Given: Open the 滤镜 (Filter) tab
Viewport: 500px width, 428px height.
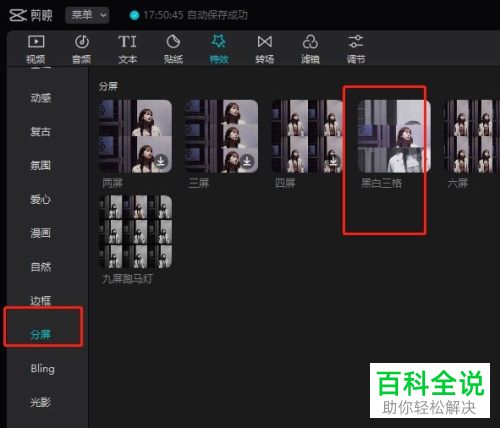Looking at the screenshot, I should [310, 49].
